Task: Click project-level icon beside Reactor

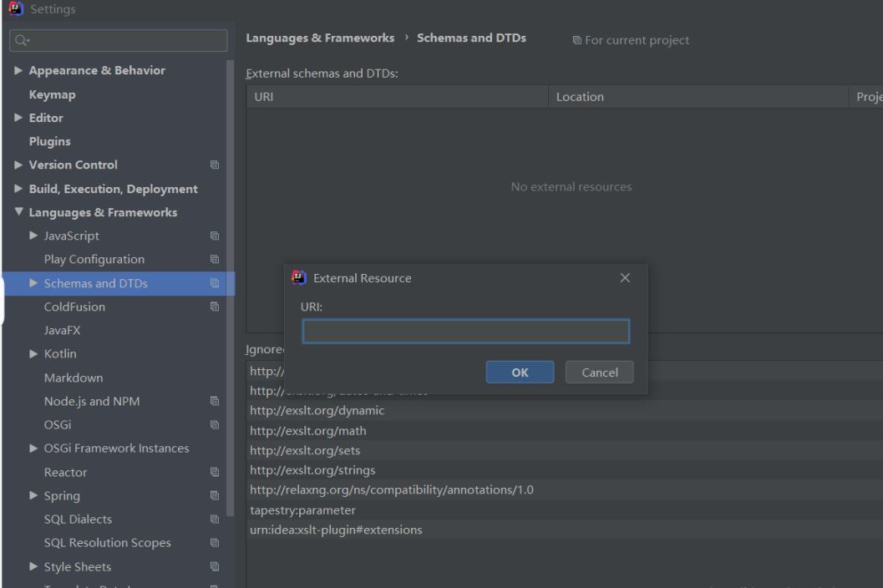Action: [215, 473]
